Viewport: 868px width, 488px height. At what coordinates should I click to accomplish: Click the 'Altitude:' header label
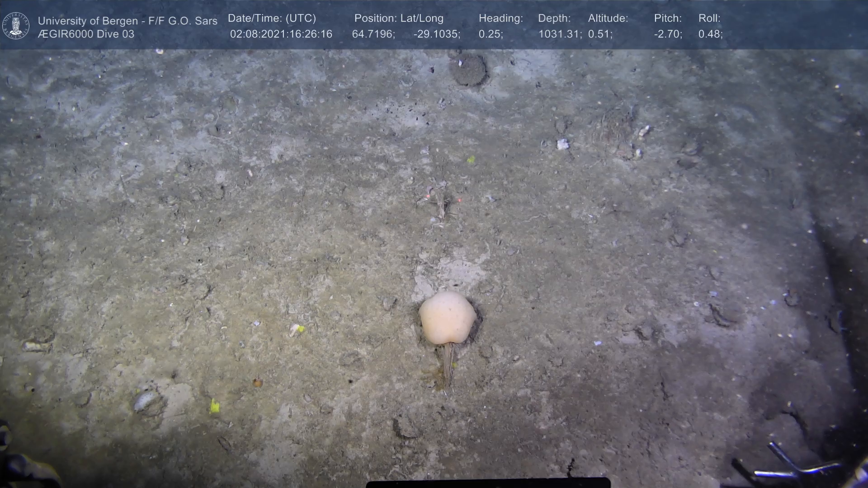click(608, 19)
